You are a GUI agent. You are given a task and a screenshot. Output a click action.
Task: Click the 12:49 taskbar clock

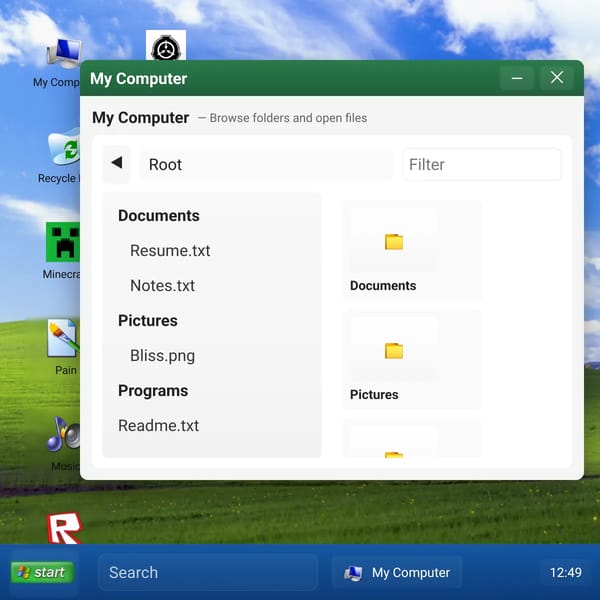tap(566, 572)
